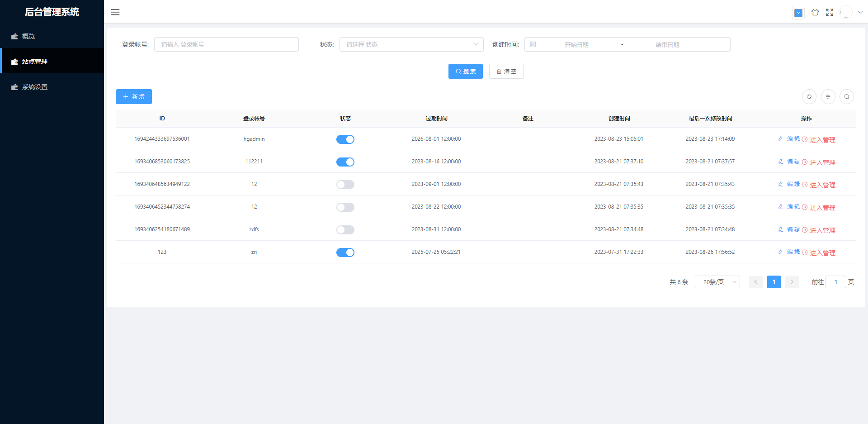Screen dimensions: 868x424
Task: Open the column settings icon
Action: [x=828, y=96]
